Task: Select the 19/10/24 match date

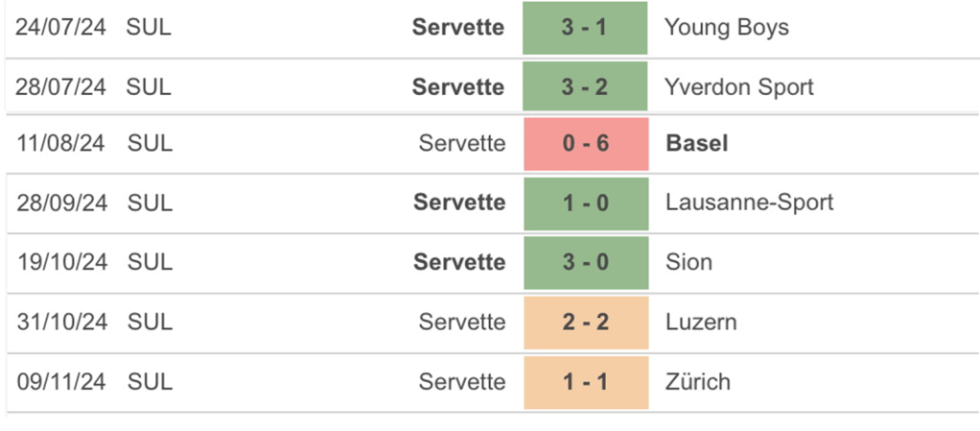Action: pos(60,262)
